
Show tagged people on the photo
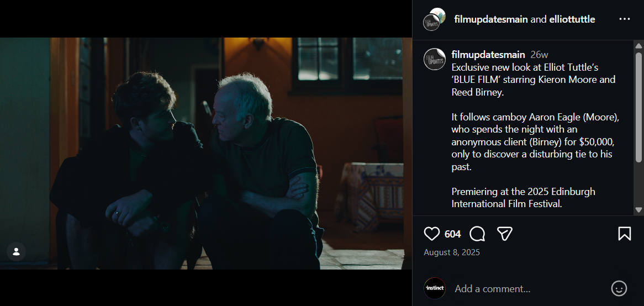click(x=16, y=252)
